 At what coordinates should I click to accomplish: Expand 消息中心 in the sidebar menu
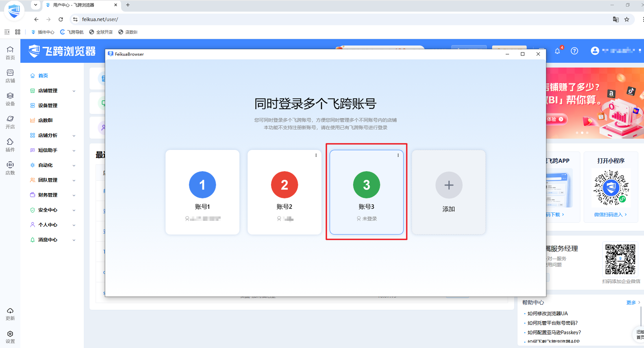point(52,240)
